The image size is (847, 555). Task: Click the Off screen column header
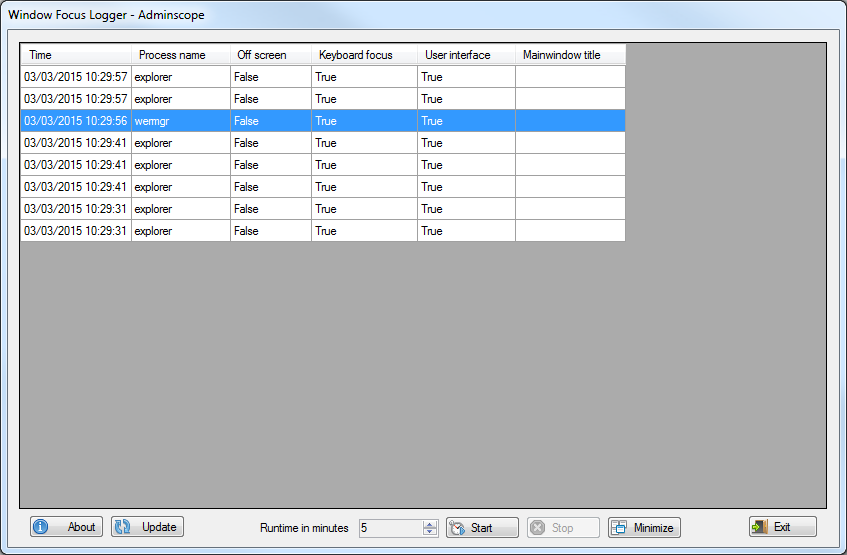click(271, 55)
